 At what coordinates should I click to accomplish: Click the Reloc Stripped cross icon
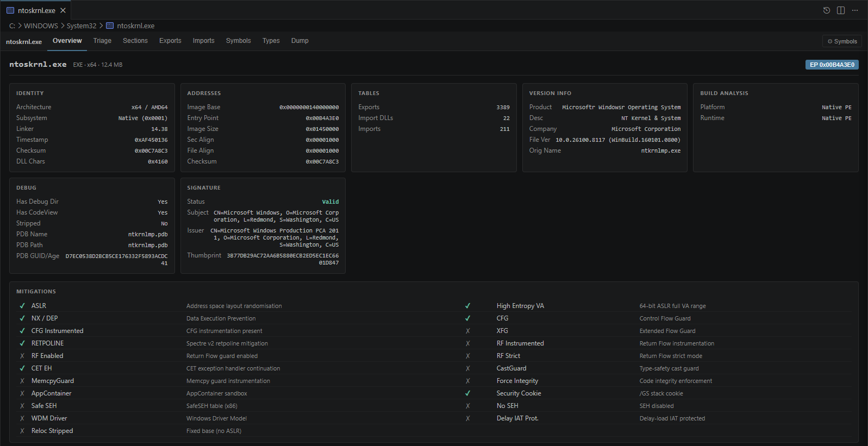[x=22, y=431]
